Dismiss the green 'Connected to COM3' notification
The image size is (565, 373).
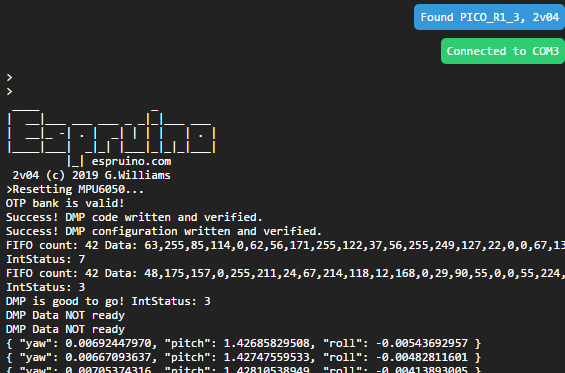503,51
